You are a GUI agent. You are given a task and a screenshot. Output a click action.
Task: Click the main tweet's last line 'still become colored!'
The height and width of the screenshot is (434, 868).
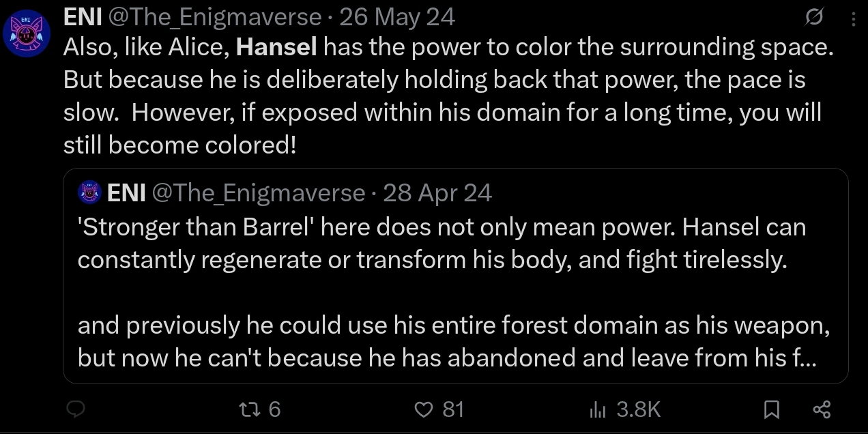(x=179, y=145)
